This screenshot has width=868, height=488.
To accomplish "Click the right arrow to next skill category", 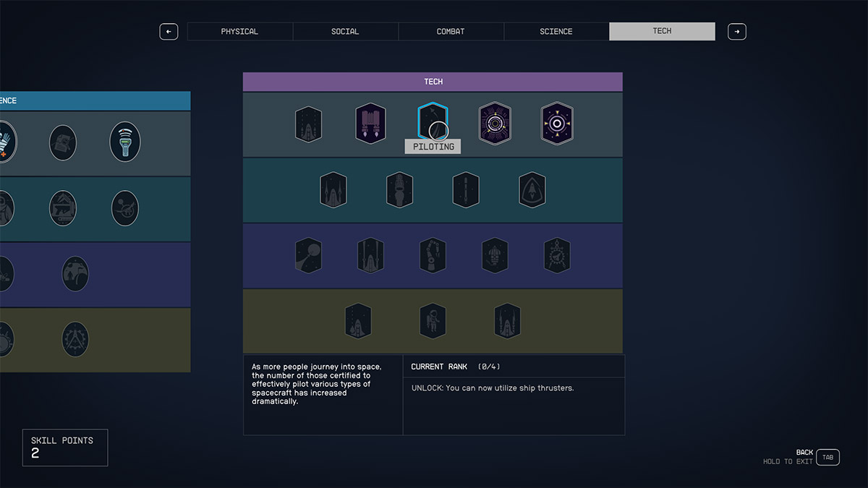I will pyautogui.click(x=736, y=32).
